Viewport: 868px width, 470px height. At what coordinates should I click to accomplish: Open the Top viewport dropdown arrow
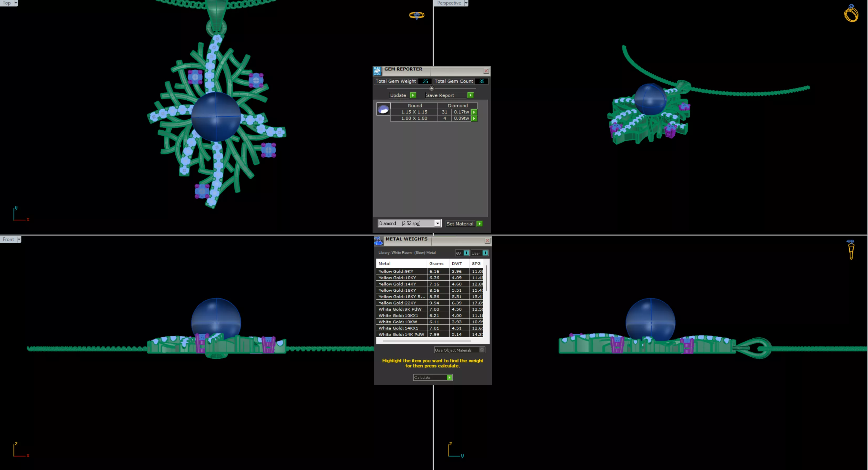(15, 3)
